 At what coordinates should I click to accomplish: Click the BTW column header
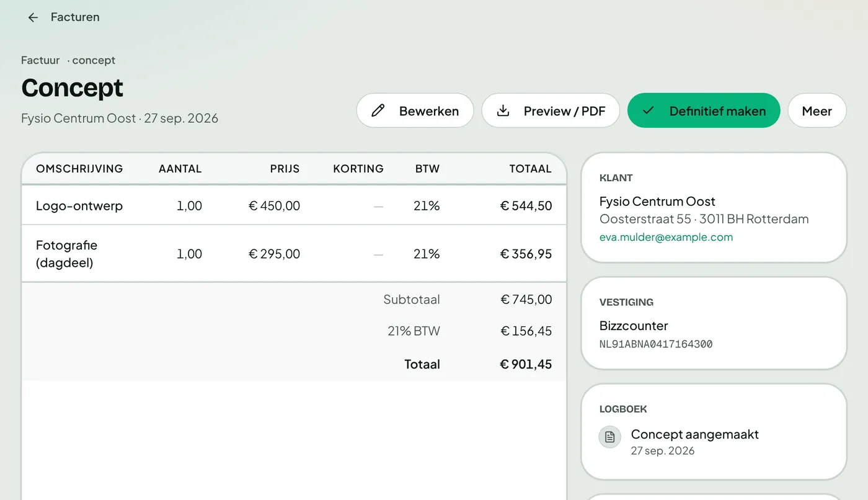427,169
